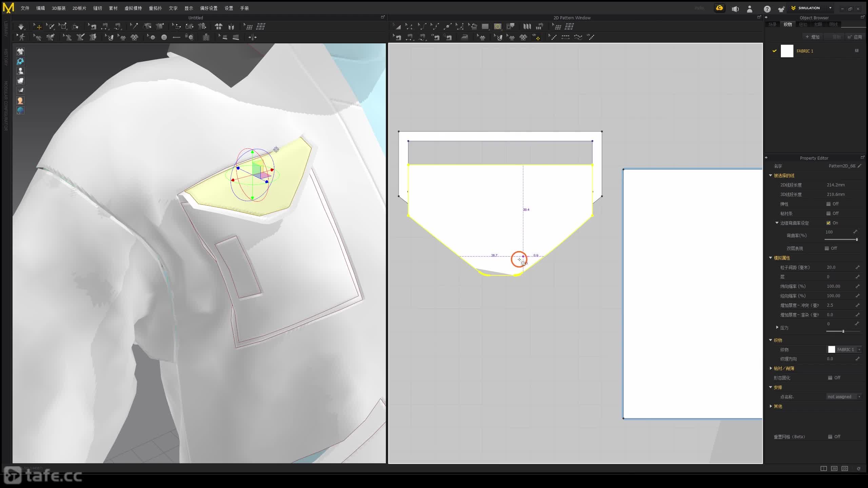
Task: Click the Reset 2D arrangement shirt icon
Action: (218, 26)
